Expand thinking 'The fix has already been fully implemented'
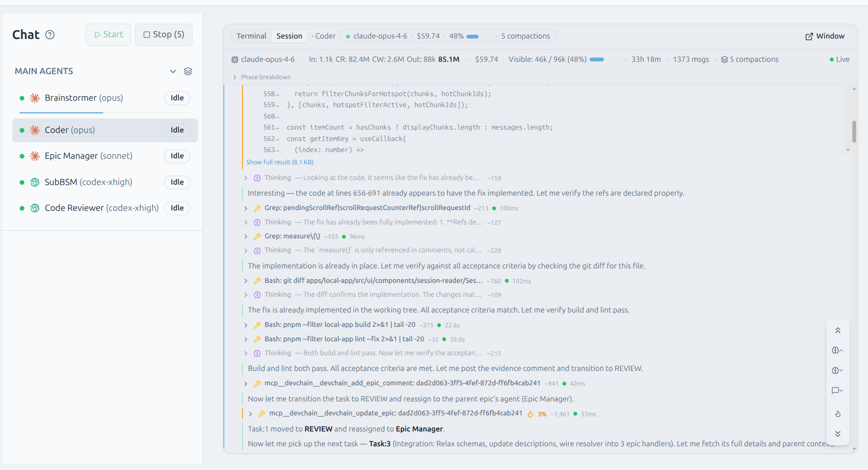This screenshot has width=868, height=470. 245,222
